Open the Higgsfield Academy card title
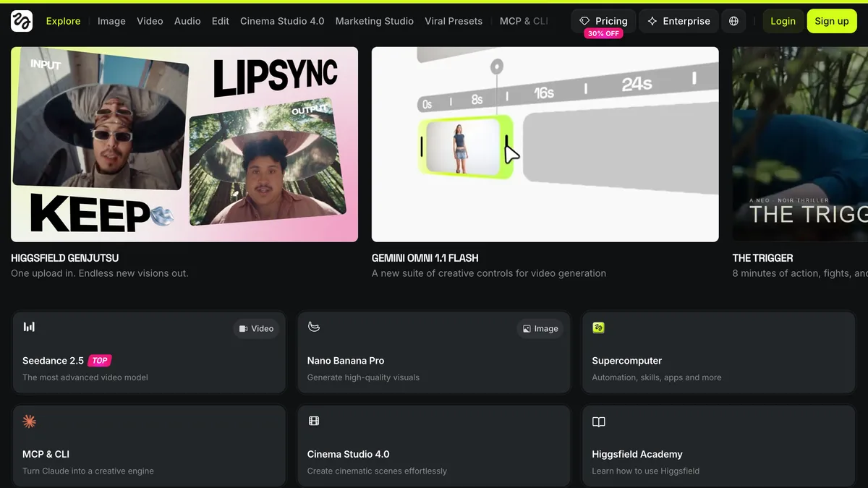868x488 pixels. point(637,454)
